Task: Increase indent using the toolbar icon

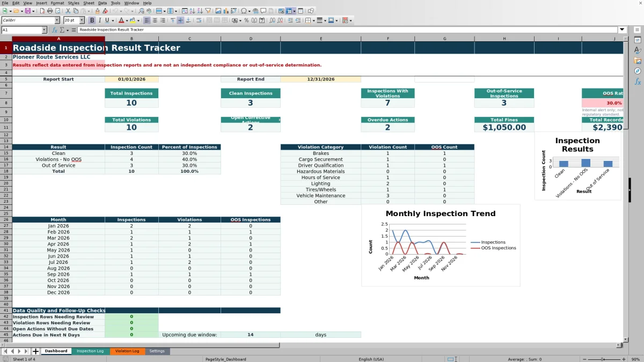Action: coord(290,20)
